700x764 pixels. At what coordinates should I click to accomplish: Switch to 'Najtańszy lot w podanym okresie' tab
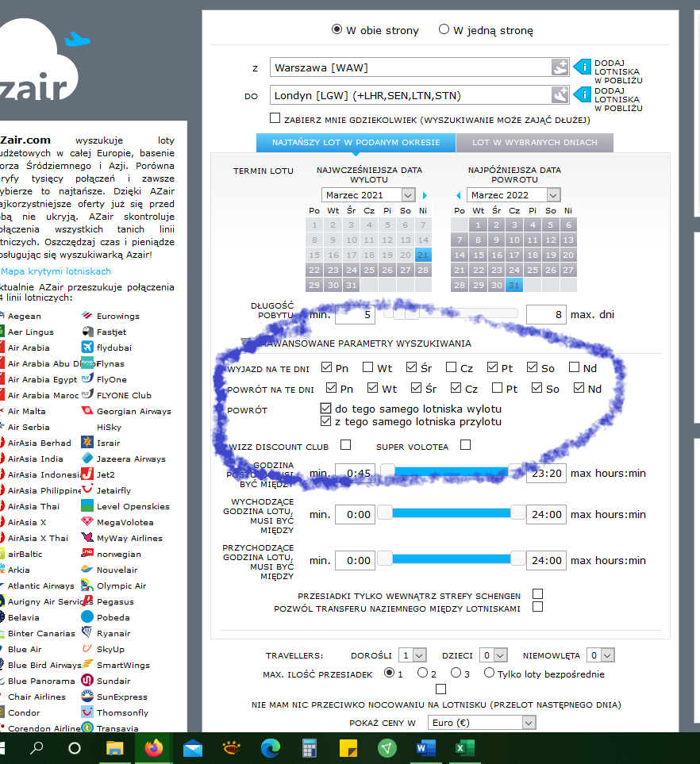pyautogui.click(x=356, y=142)
